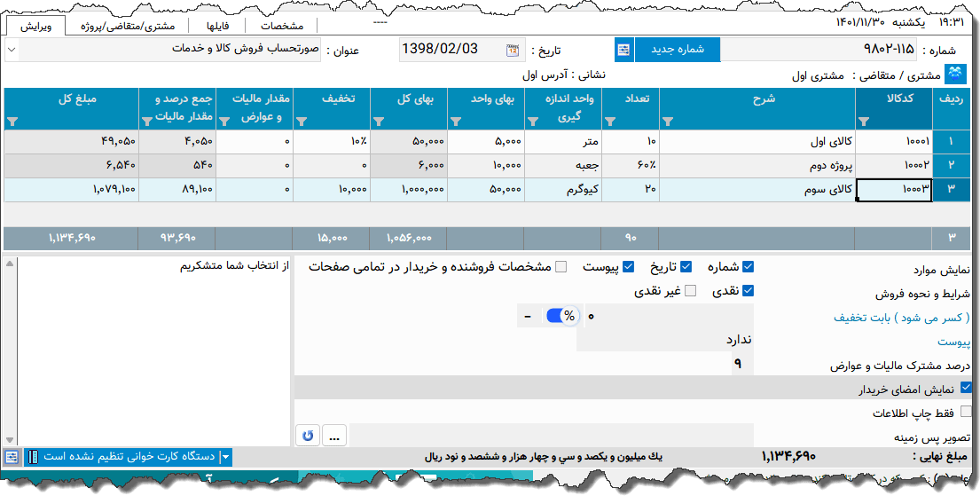Screen dimensions: 980x496
Task: Click the discount cell ۱۰٪
Action: [x=332, y=142]
